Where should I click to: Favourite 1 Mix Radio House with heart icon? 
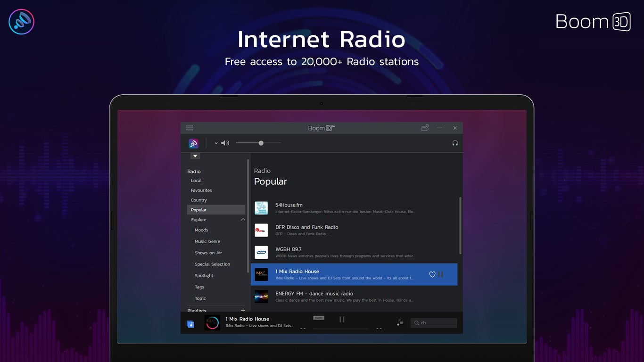pyautogui.click(x=432, y=274)
